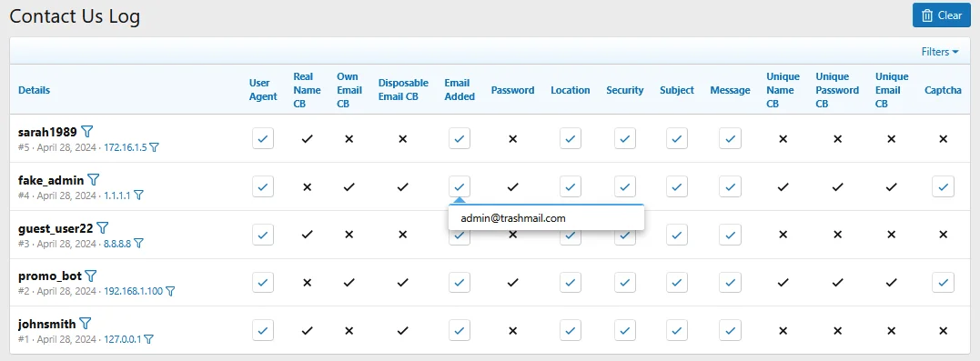
Task: Click the username johnsmith
Action: (47, 324)
